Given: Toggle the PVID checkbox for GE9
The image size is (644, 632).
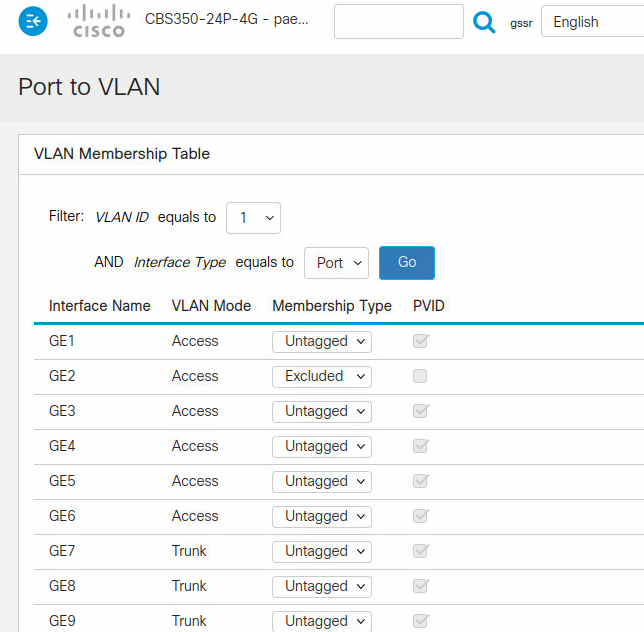Looking at the screenshot, I should point(420,621).
